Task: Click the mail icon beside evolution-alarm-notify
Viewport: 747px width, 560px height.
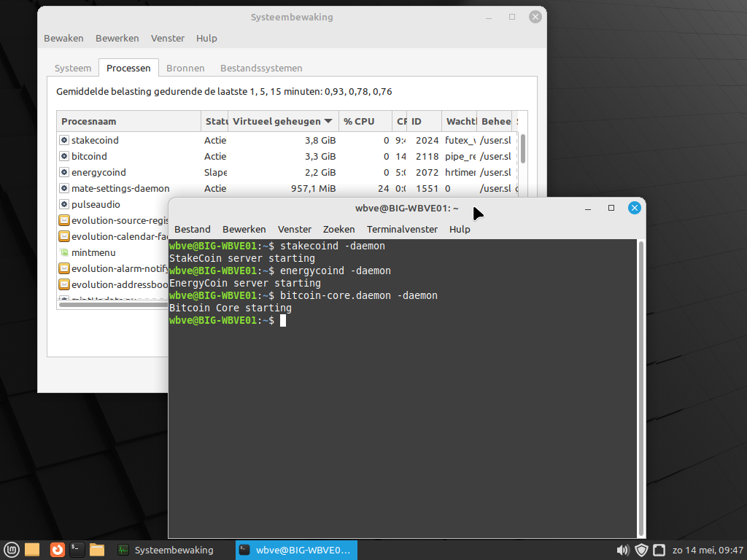Action: pos(64,268)
